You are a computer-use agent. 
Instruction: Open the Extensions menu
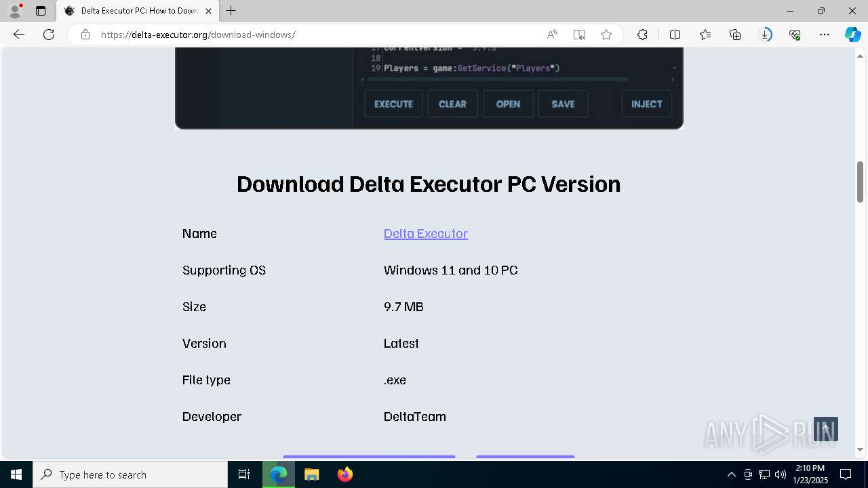(642, 35)
